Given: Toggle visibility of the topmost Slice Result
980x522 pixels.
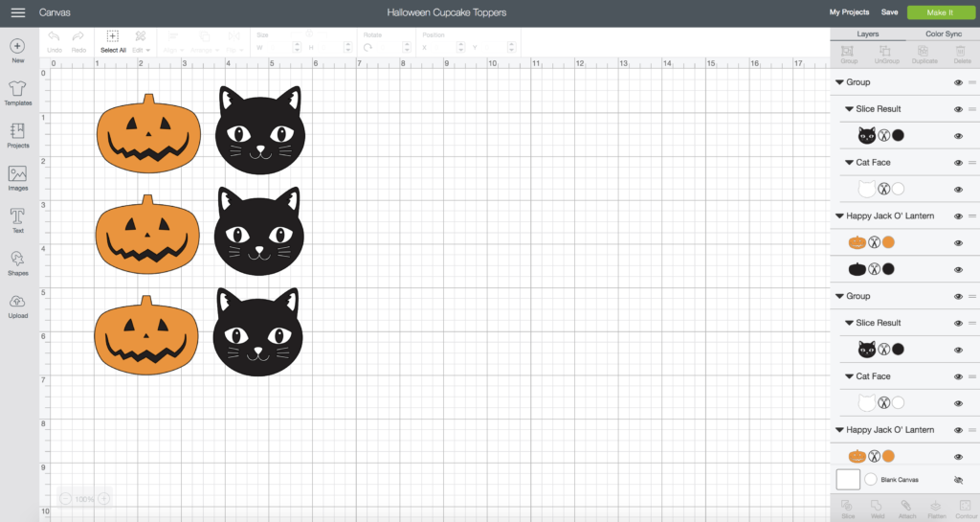Looking at the screenshot, I should (x=958, y=109).
